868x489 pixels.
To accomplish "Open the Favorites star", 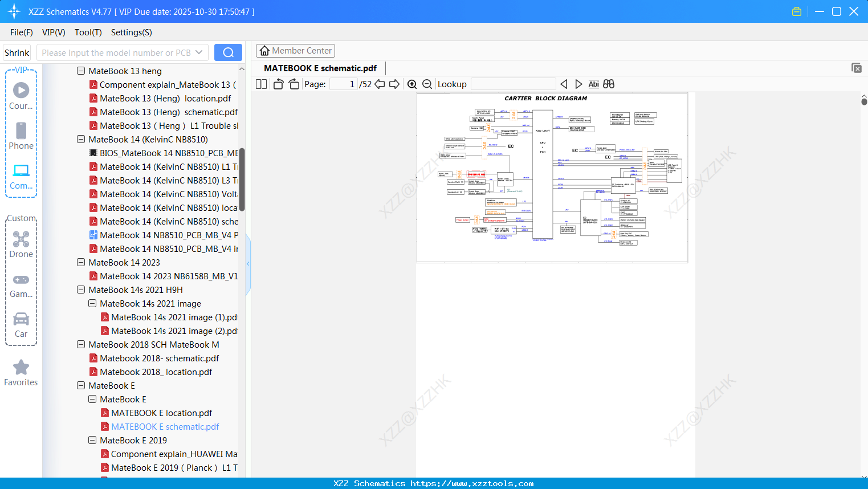I will (21, 373).
